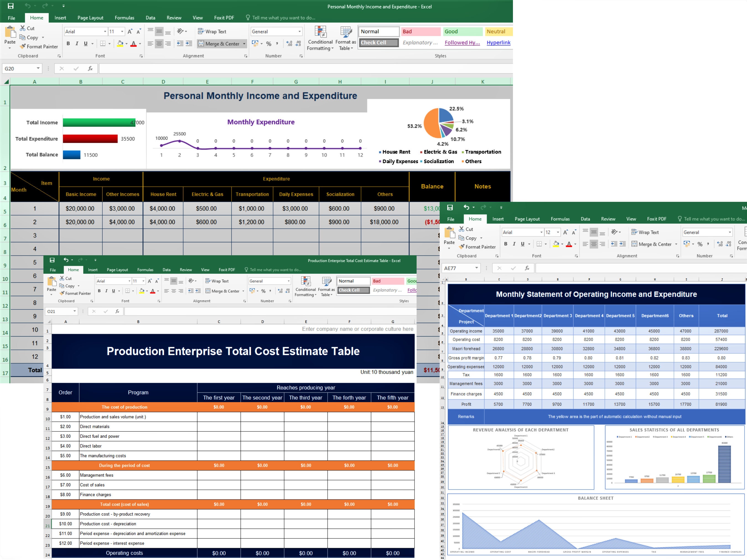This screenshot has height=560, width=747.
Task: Select the Merge & Center icon
Action: [201, 43]
